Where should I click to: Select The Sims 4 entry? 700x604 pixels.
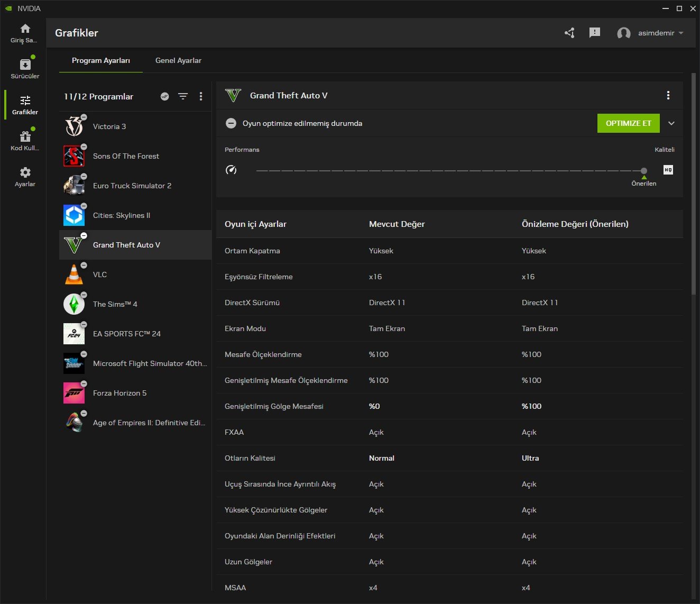135,304
